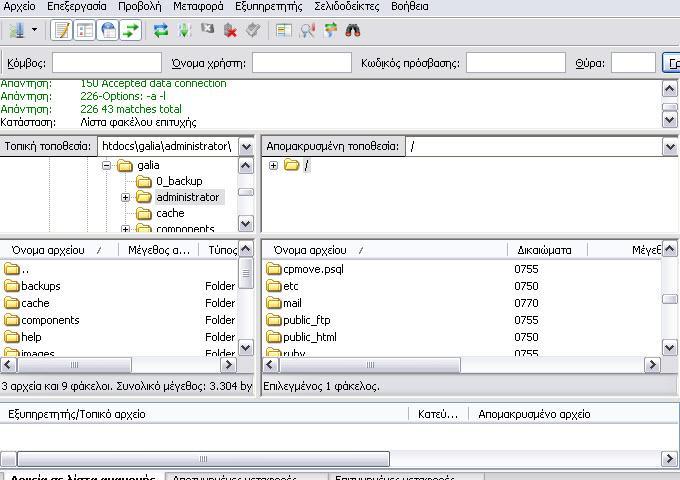Open the directory listing filters icon

click(284, 30)
